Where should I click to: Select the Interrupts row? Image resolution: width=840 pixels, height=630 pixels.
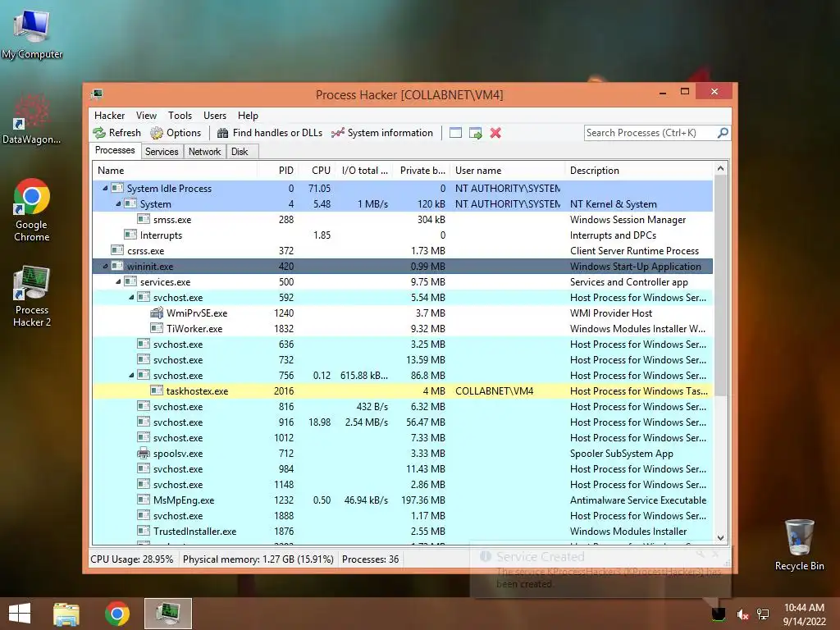[x=402, y=235]
